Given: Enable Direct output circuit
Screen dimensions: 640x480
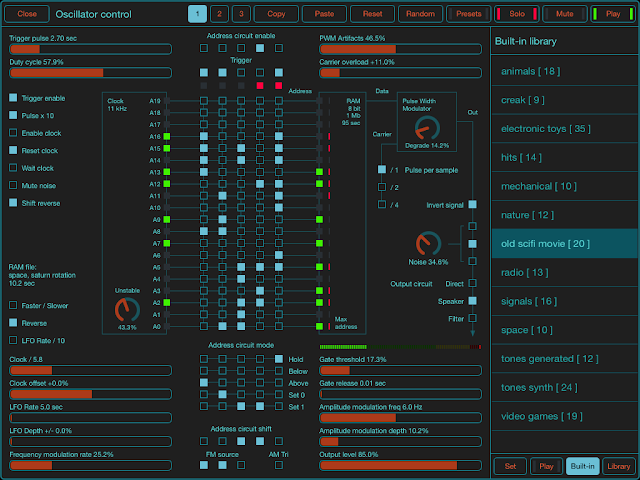Looking at the screenshot, I should 472,283.
